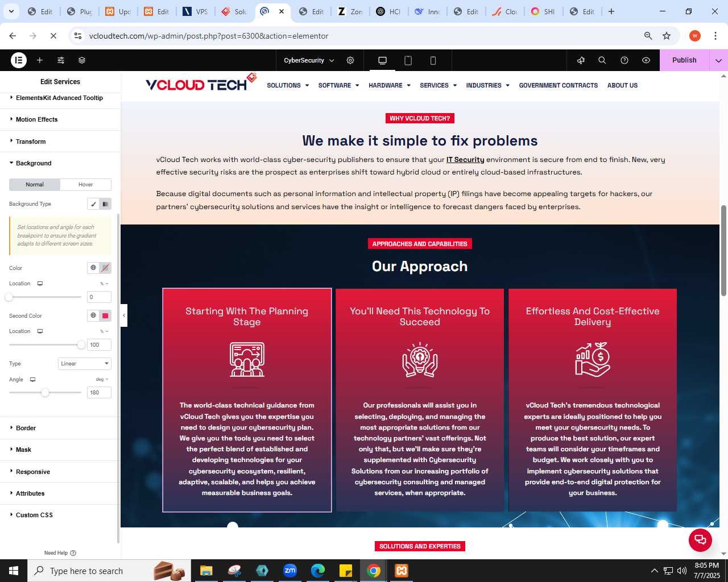Open the Structure layers icon
728x582 pixels.
pyautogui.click(x=82, y=60)
